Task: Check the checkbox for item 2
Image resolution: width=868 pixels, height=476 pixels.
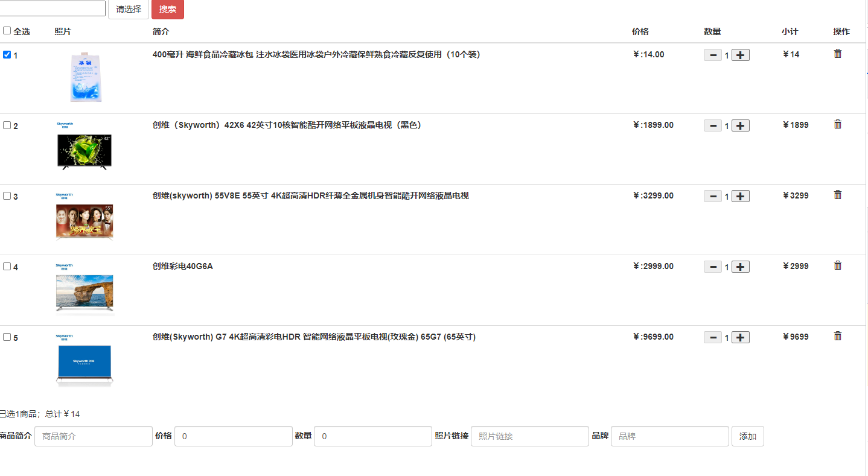Action: pos(7,125)
